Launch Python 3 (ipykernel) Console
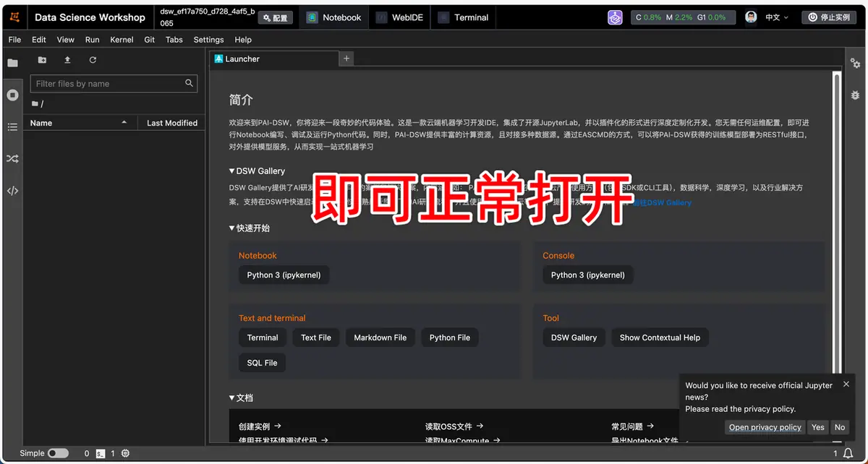The width and height of the screenshot is (868, 464). (588, 275)
